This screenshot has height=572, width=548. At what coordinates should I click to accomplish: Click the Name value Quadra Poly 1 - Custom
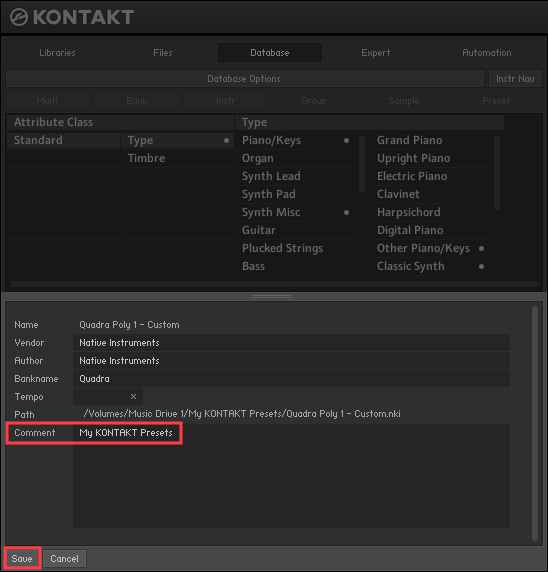[x=129, y=325]
